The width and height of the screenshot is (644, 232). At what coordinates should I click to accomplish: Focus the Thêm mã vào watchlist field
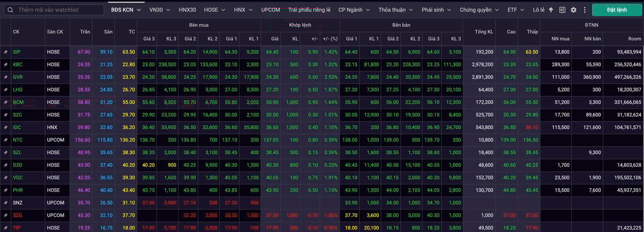pos(58,10)
